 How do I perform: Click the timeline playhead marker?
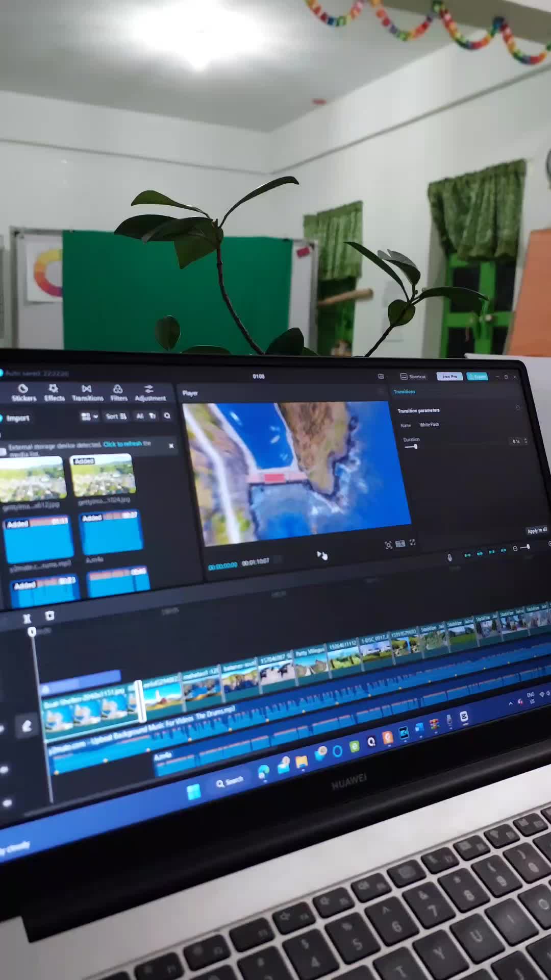32,632
